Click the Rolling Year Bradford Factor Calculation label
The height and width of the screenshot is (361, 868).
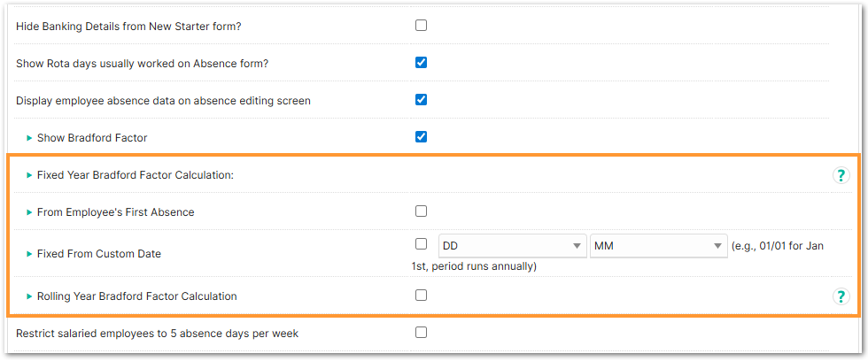click(x=136, y=296)
